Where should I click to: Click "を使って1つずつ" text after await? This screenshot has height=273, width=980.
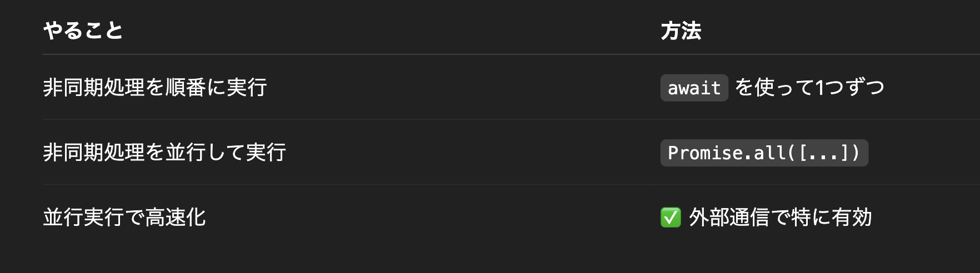809,88
